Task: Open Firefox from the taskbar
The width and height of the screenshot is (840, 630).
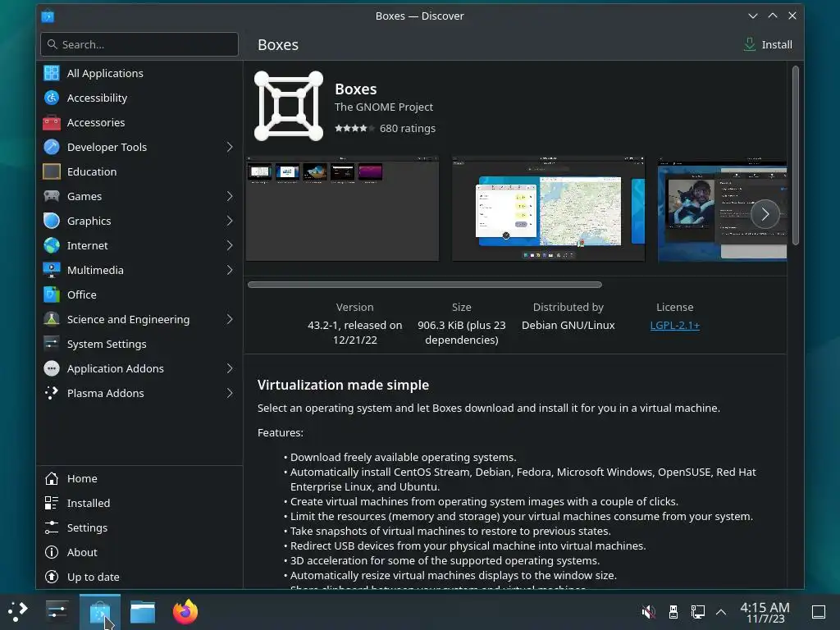Action: coord(185,611)
